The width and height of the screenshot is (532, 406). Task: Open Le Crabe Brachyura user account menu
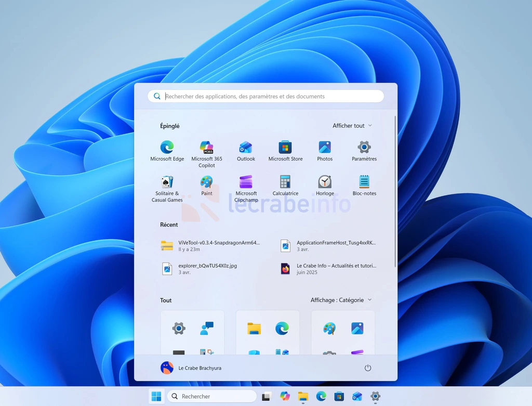(191, 368)
